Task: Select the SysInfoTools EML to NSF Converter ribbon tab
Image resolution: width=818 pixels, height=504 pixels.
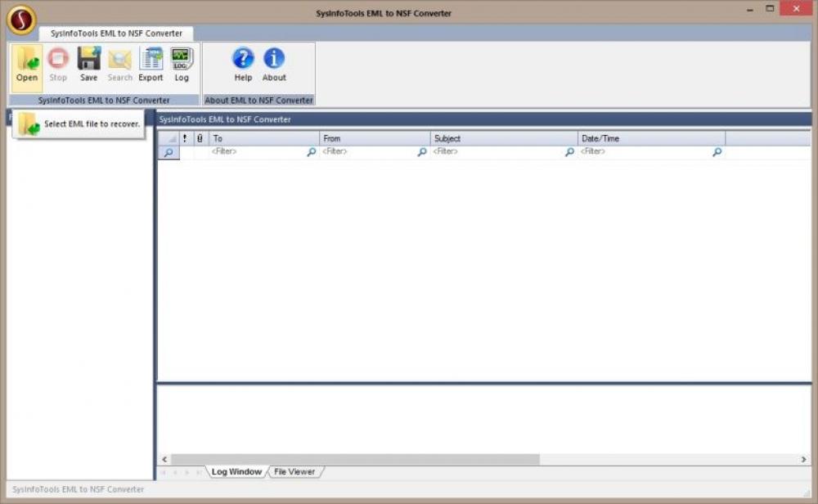Action: coord(115,34)
